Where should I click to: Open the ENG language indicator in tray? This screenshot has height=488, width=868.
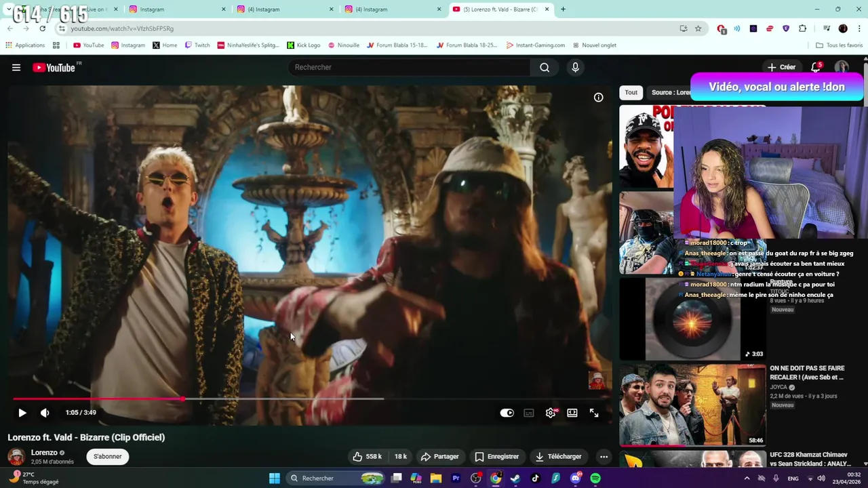(x=793, y=478)
